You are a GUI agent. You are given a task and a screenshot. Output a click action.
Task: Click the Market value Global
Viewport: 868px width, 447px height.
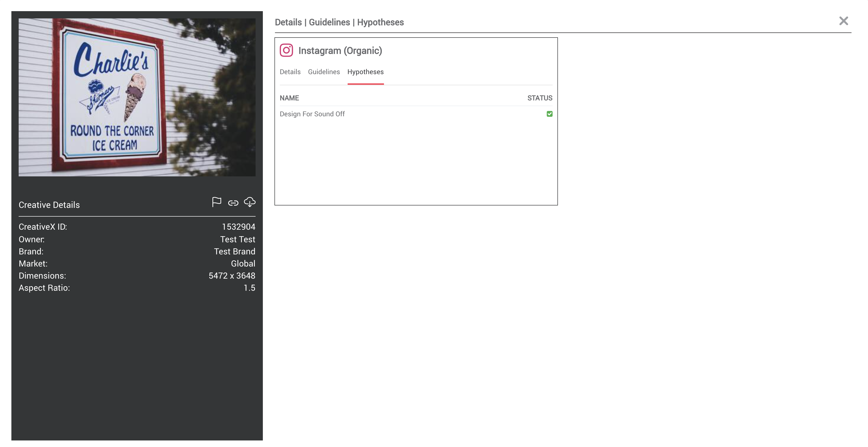pyautogui.click(x=243, y=264)
